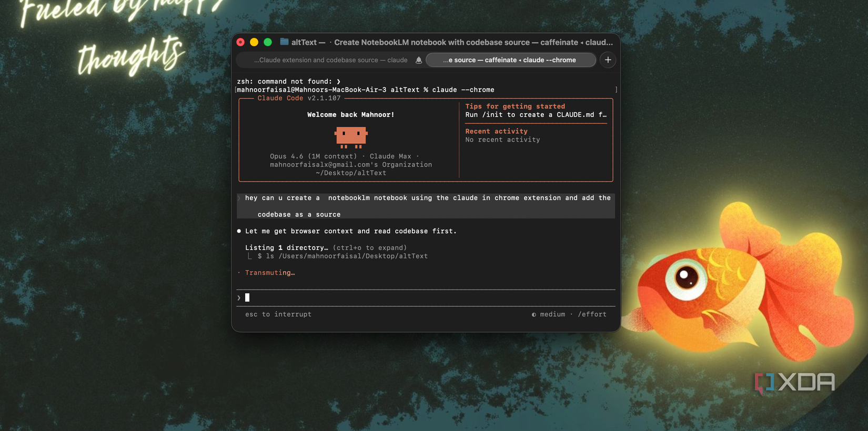Click the 'codebase as a source' prompt line
This screenshot has height=431, width=868.
click(x=299, y=215)
